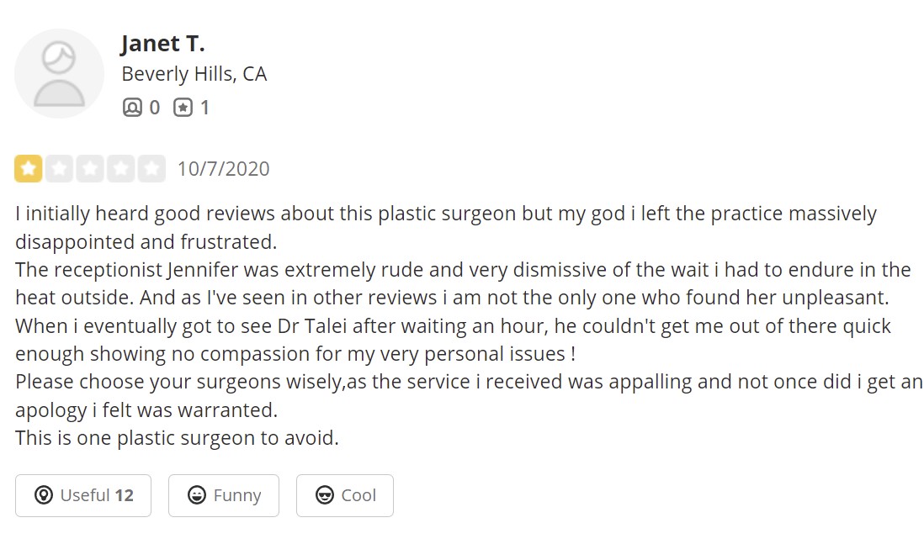Open the Janet T. profile name link
Image resolution: width=924 pixels, height=560 pixels.
pos(162,44)
